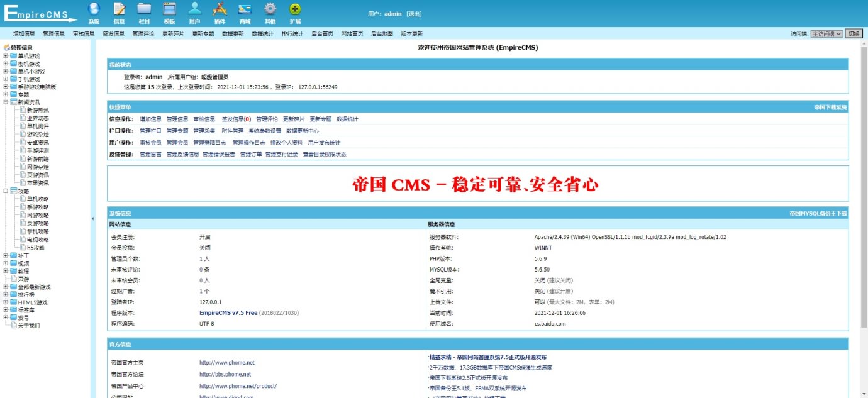Click the 帝国MYSQL备份王下载 link

pyautogui.click(x=818, y=214)
